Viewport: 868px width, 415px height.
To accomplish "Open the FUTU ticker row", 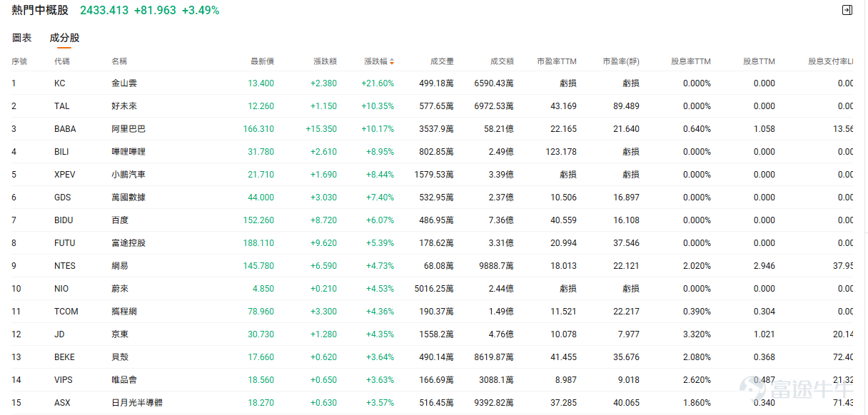I will click(433, 243).
